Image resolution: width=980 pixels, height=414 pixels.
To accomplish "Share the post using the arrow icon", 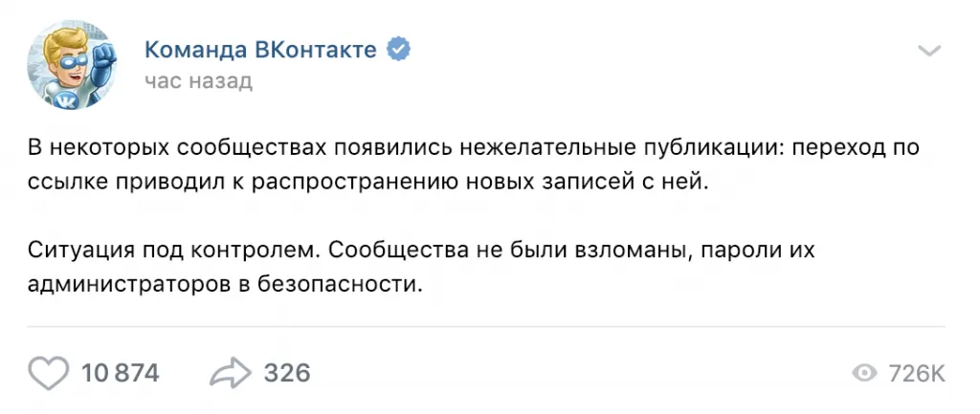I will pos(230,372).
